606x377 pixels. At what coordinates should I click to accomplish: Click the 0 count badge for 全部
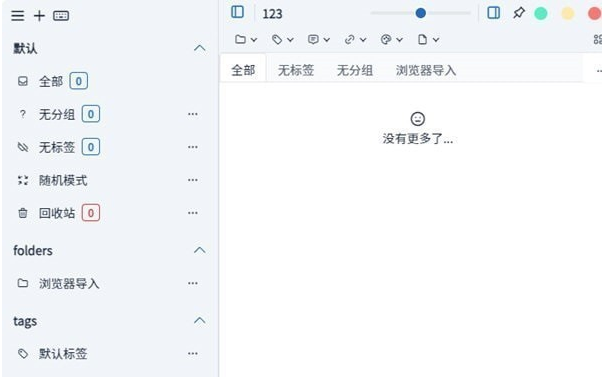point(78,81)
